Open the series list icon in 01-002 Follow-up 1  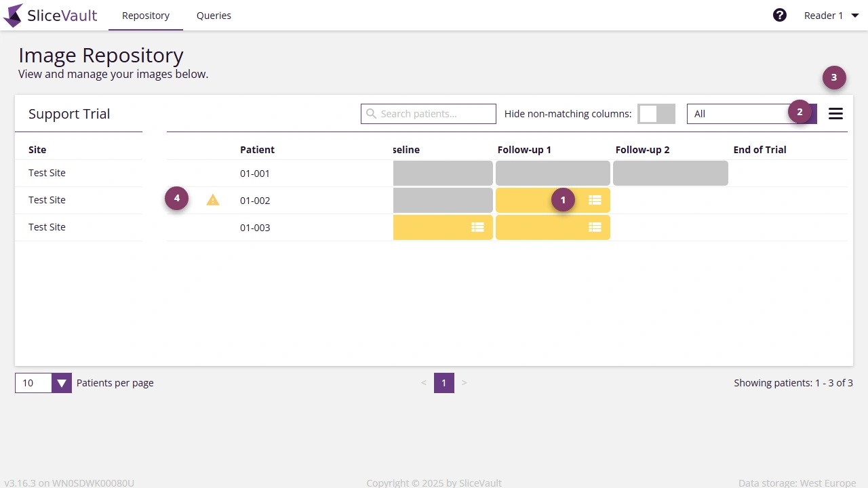point(595,199)
